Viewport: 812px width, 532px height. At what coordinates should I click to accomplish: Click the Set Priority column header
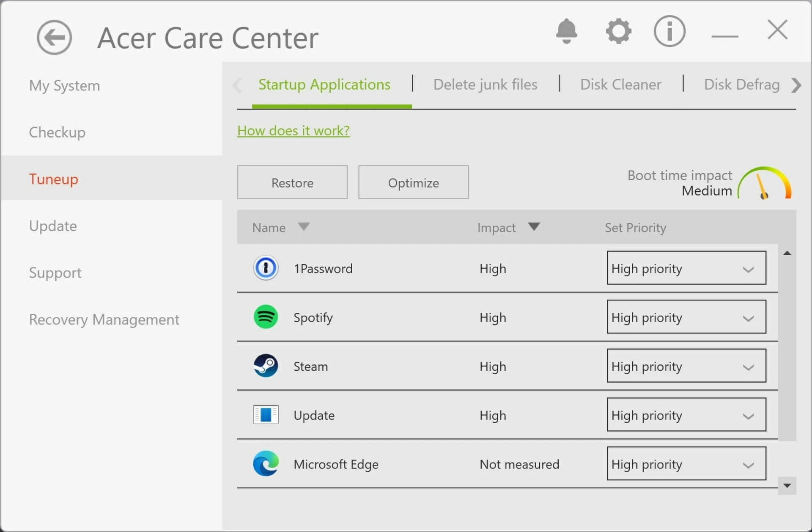[x=635, y=228]
